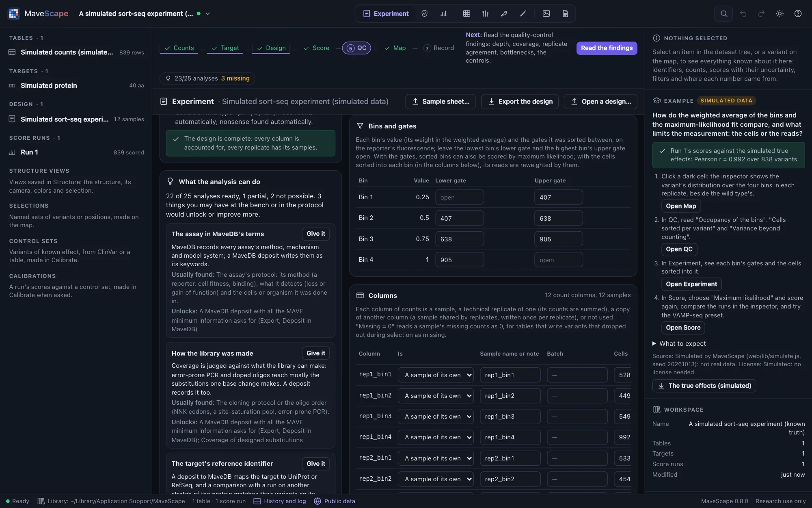Open the 'Is' dropdown for rep1_bin3
This screenshot has width=812, height=508.
(436, 417)
